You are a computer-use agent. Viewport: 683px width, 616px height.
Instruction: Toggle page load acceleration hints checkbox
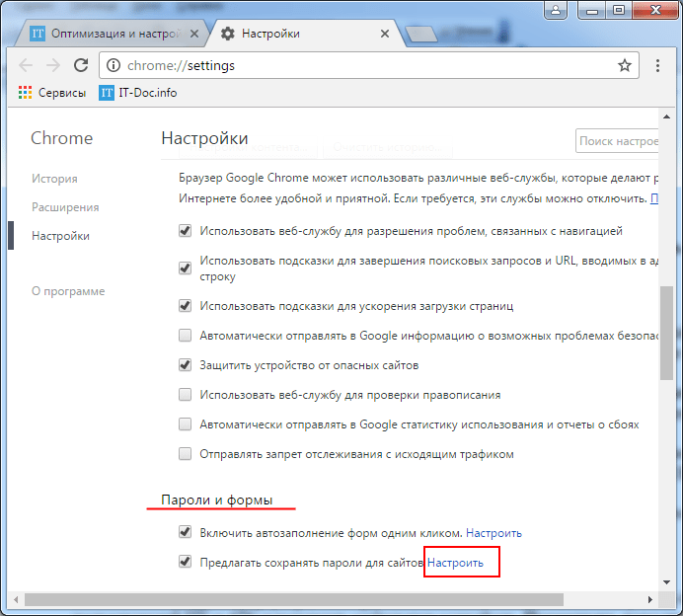185,306
